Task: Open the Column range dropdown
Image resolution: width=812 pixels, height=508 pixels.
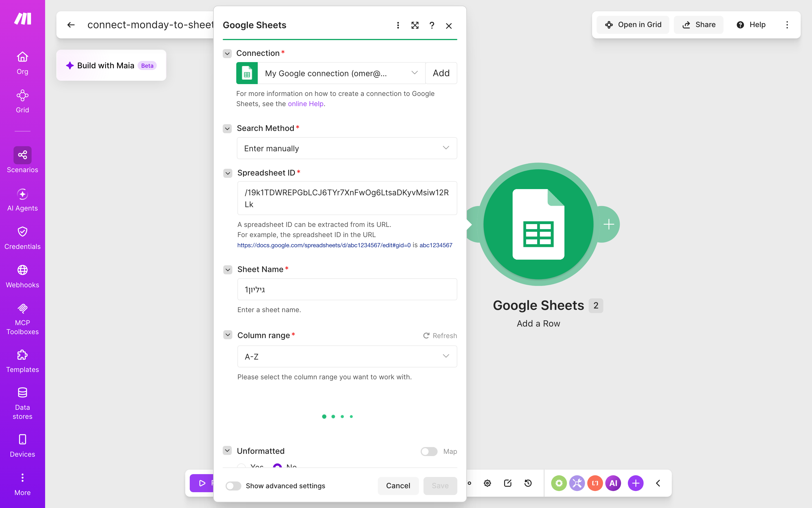Action: tap(347, 356)
